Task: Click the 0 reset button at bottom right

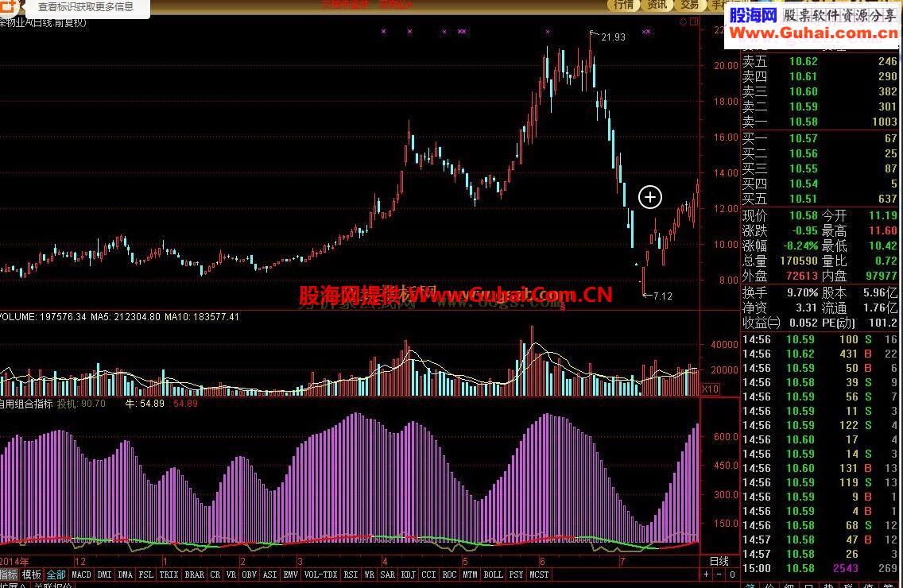Action: [732, 574]
